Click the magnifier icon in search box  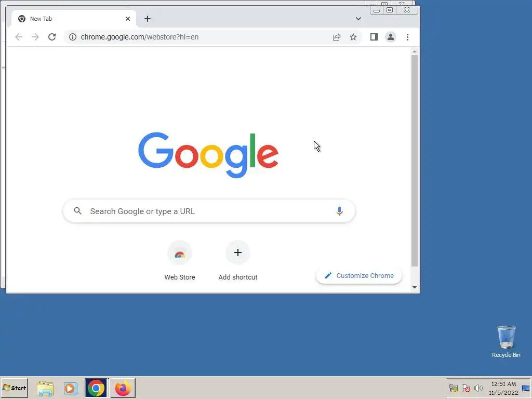point(78,211)
